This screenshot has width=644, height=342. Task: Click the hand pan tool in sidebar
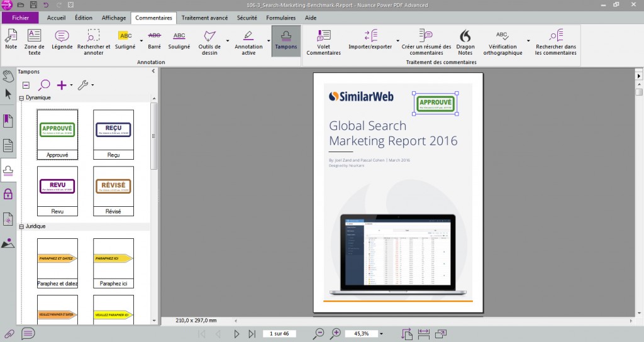[x=8, y=76]
